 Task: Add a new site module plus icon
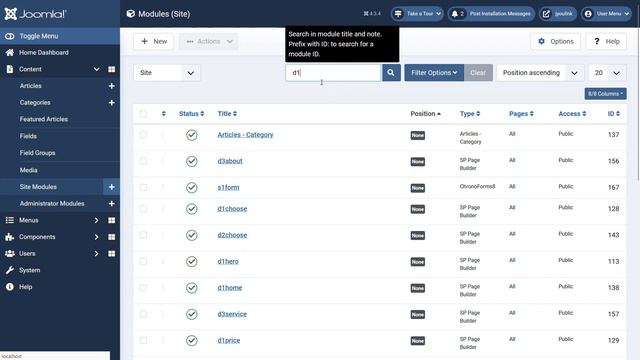[x=111, y=187]
